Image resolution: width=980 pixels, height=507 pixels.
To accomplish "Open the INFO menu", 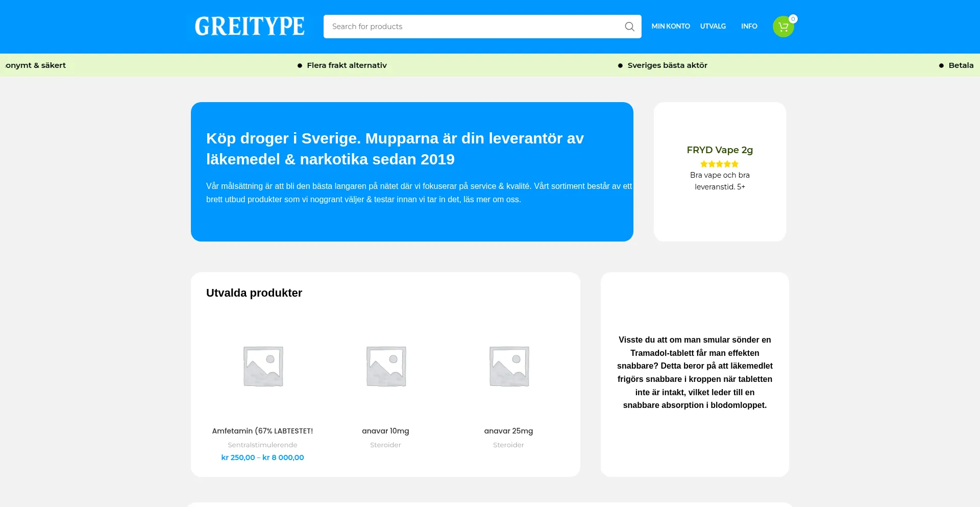I will click(749, 26).
